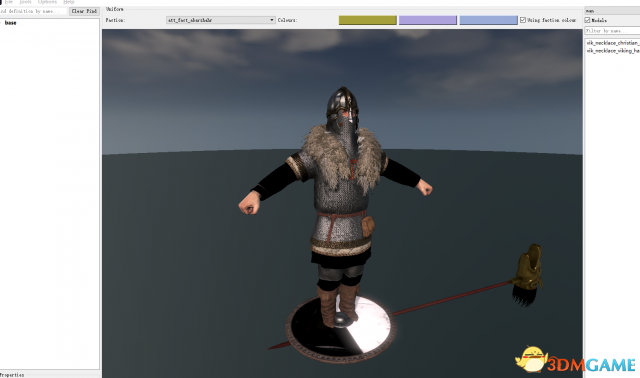Click the Faction combo box arrow
This screenshot has height=378, width=640.
tap(272, 20)
